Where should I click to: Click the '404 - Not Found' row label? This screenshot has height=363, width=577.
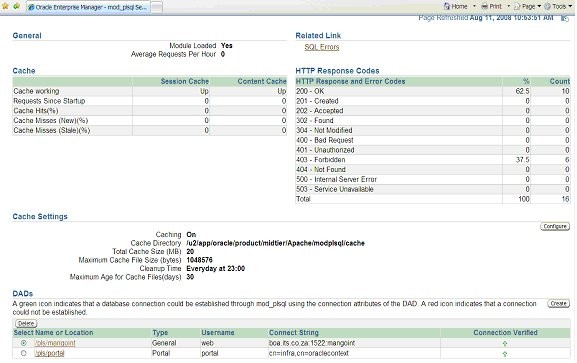click(321, 169)
